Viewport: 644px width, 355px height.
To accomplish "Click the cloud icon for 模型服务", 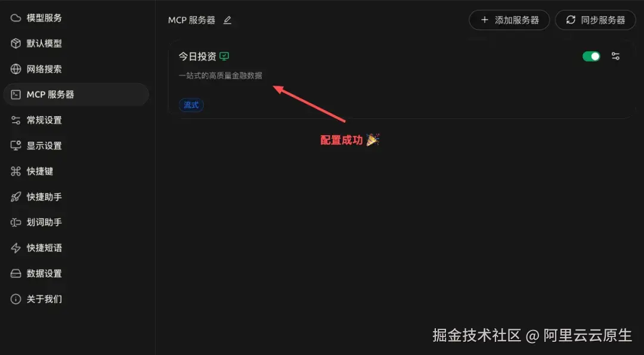I will (16, 18).
